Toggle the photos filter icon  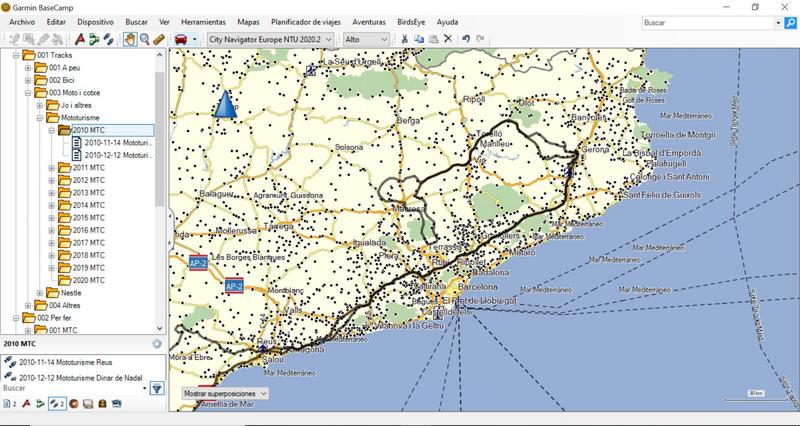tap(88, 404)
